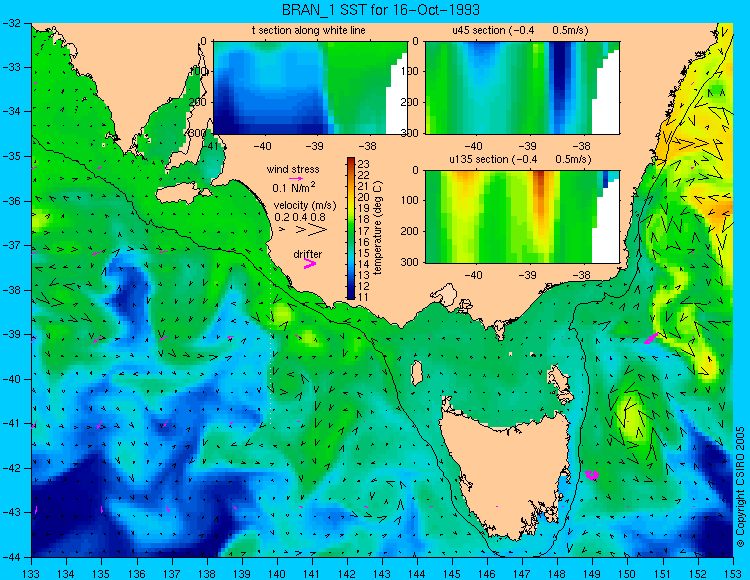Open the u45 section inset plot
The width and height of the screenshot is (750, 580).
(x=522, y=88)
